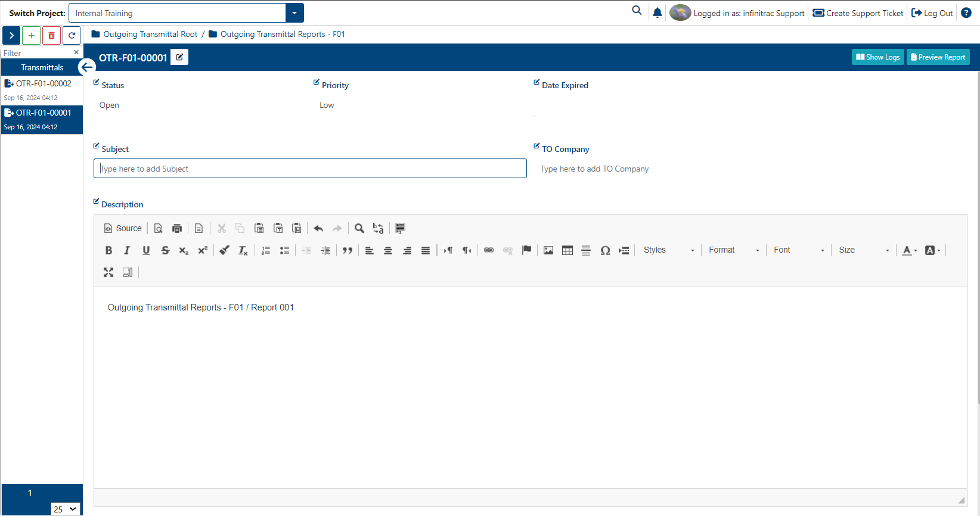This screenshot has height=516, width=980.
Task: Maximize the editor area
Action: click(x=108, y=272)
